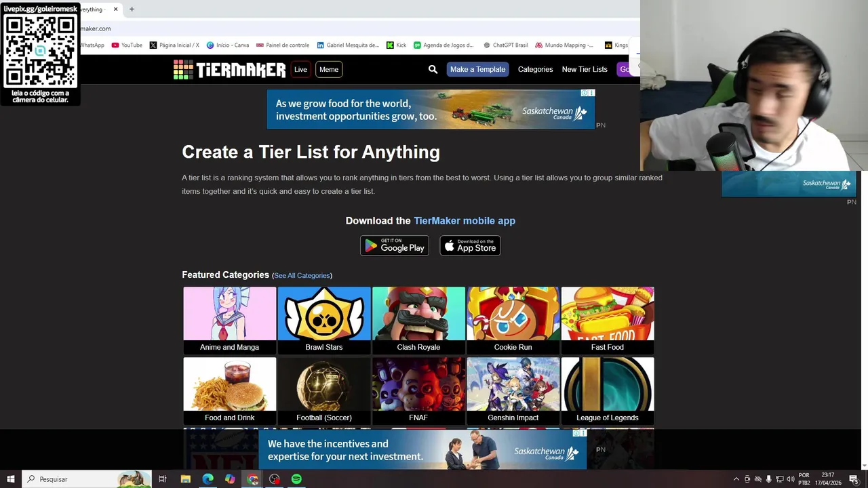Open the notification center icon
This screenshot has height=488, width=868.
[854, 479]
